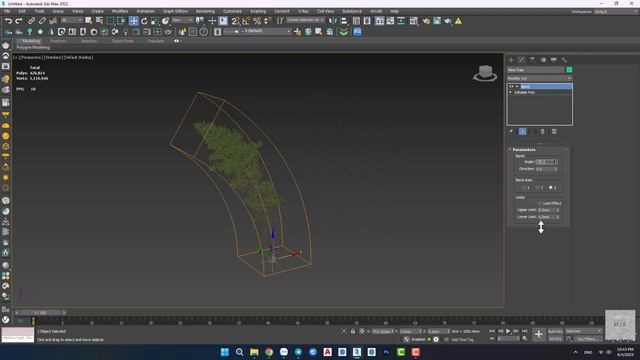Open selection filter All dropdown

(71, 20)
